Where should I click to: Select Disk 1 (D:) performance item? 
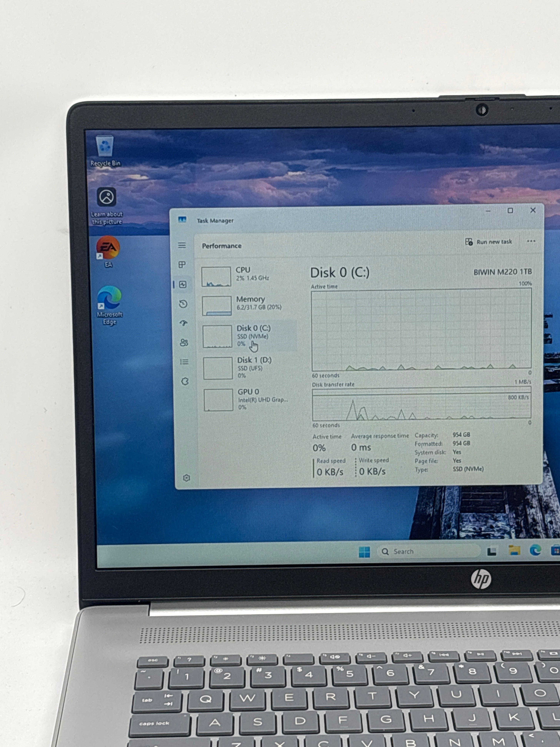[x=249, y=368]
